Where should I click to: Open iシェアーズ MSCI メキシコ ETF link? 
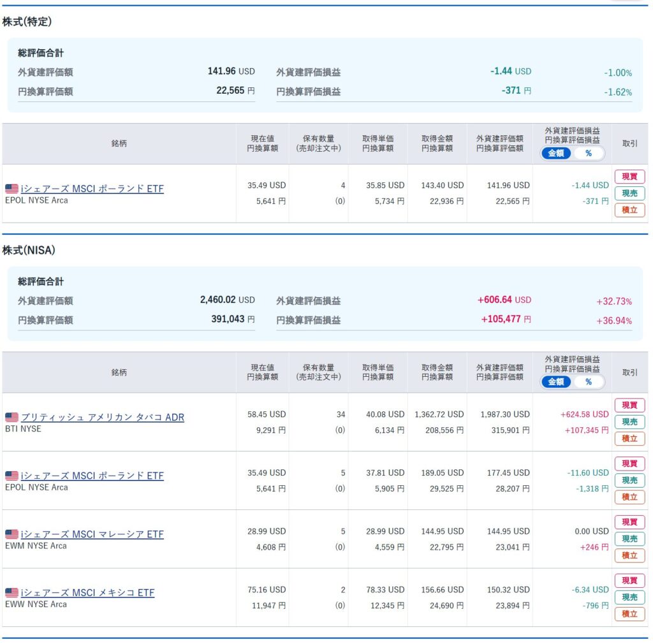point(87,593)
